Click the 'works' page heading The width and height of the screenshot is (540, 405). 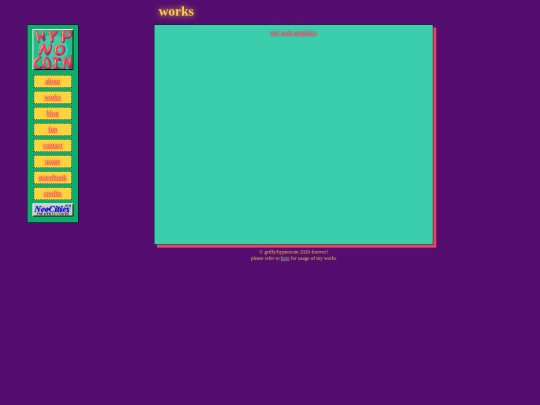[176, 11]
